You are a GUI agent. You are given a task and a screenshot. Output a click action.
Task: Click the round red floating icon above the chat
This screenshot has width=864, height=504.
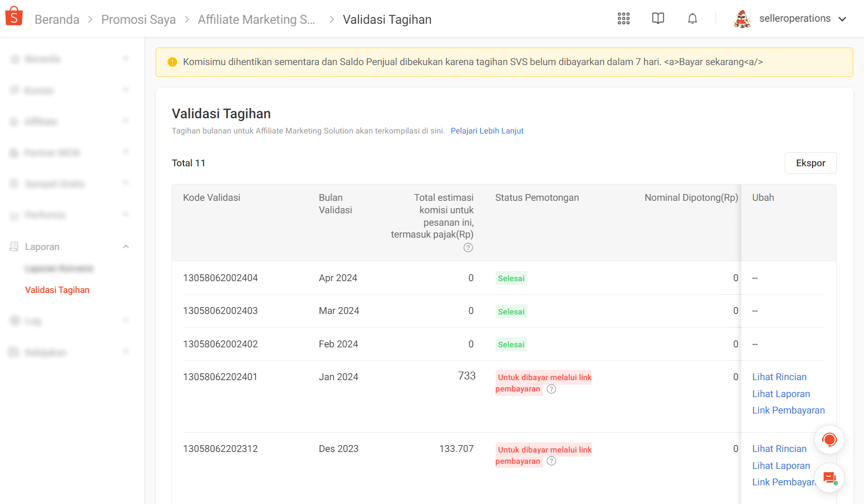click(x=829, y=440)
